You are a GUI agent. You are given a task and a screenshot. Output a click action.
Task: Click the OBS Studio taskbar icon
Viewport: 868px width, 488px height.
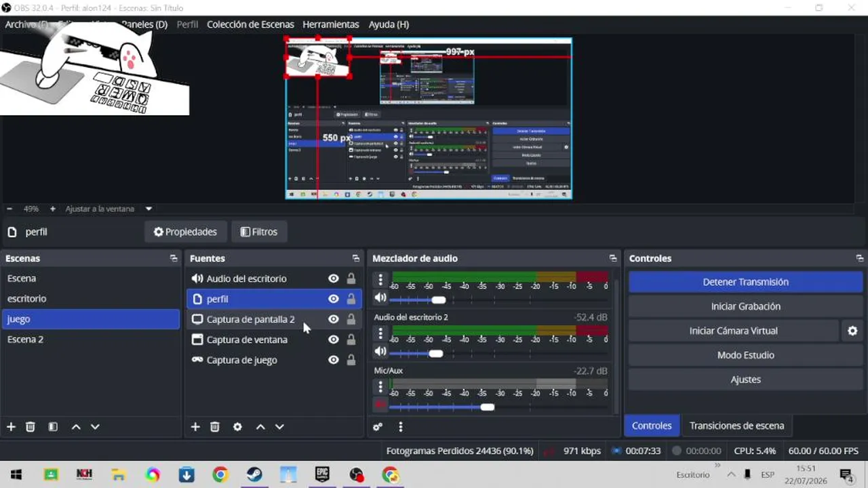pyautogui.click(x=356, y=474)
